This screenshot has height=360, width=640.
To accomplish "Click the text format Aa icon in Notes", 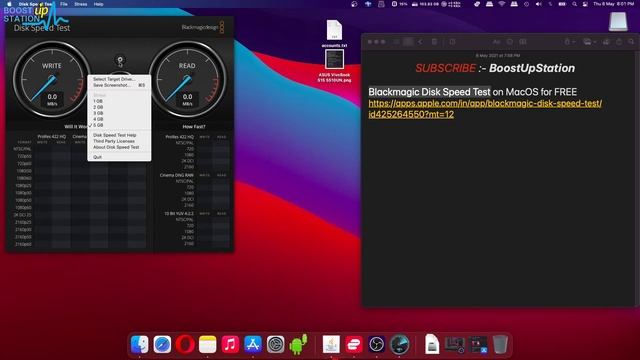I will 496,42.
